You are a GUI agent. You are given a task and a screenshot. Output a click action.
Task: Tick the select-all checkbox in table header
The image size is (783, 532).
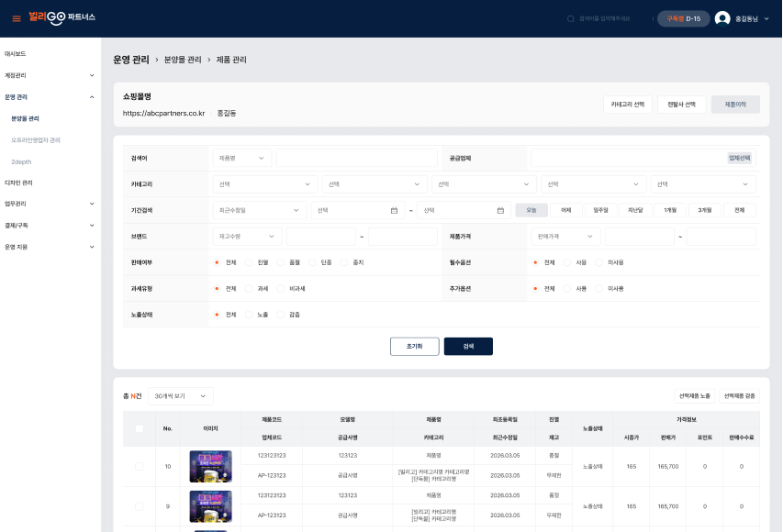(140, 428)
